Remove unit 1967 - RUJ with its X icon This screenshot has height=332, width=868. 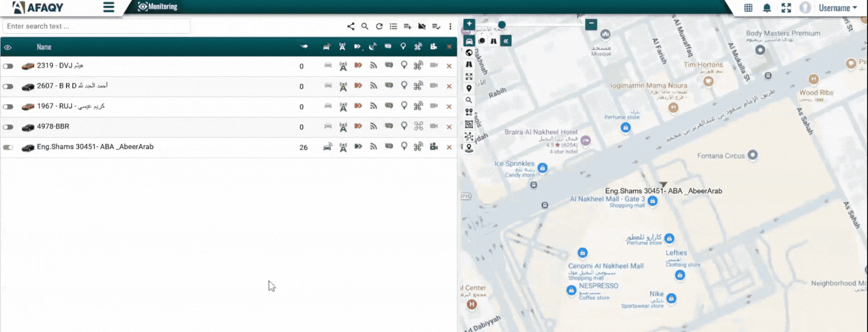449,106
